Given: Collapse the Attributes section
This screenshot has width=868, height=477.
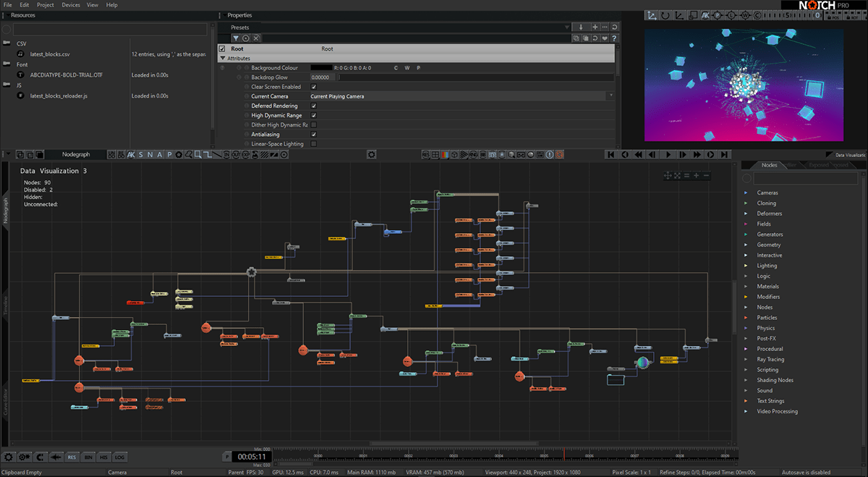Looking at the screenshot, I should coord(223,58).
